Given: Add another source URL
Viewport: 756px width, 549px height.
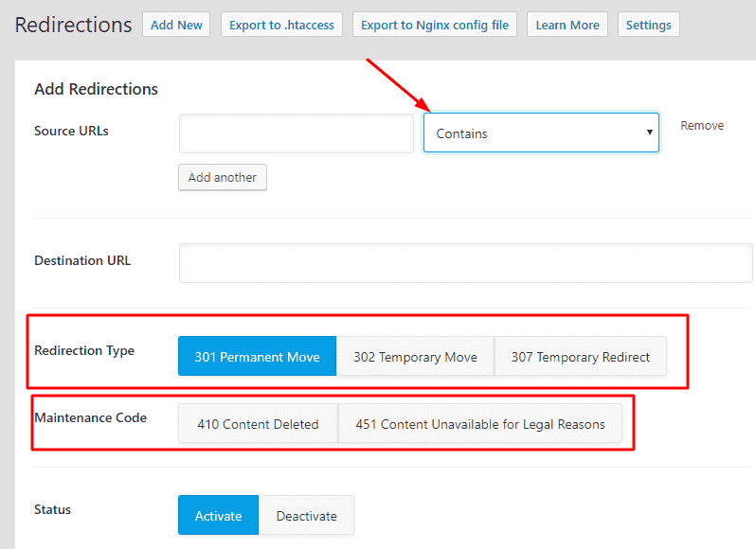Looking at the screenshot, I should pos(223,177).
